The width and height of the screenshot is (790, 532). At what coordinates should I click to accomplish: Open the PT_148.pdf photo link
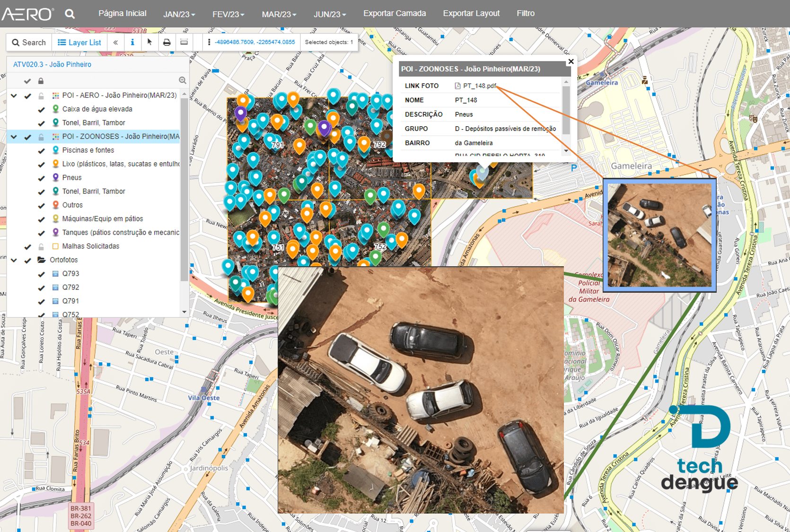[x=479, y=86]
